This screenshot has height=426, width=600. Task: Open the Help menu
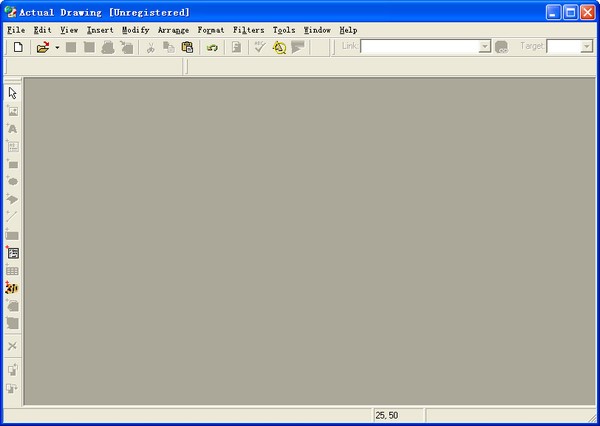[x=349, y=30]
